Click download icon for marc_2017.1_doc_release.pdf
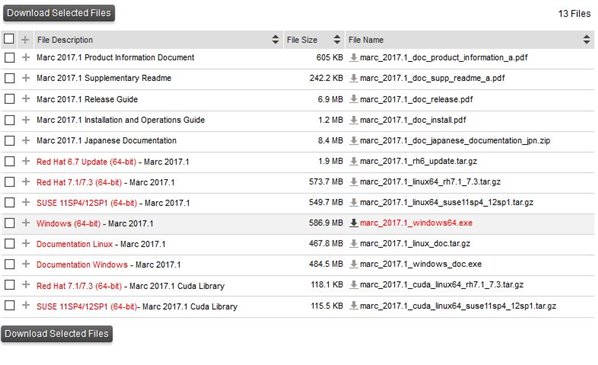 pos(354,99)
